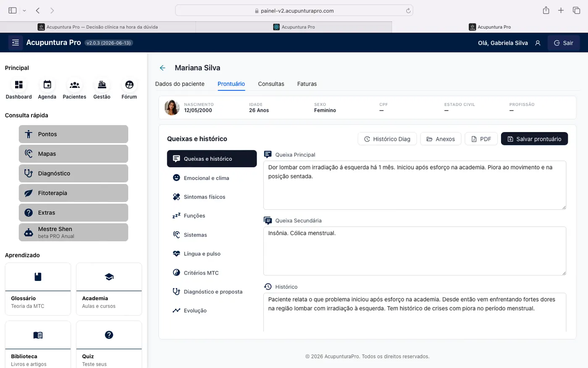Open Safari tab group dropdown chevron

tap(24, 11)
